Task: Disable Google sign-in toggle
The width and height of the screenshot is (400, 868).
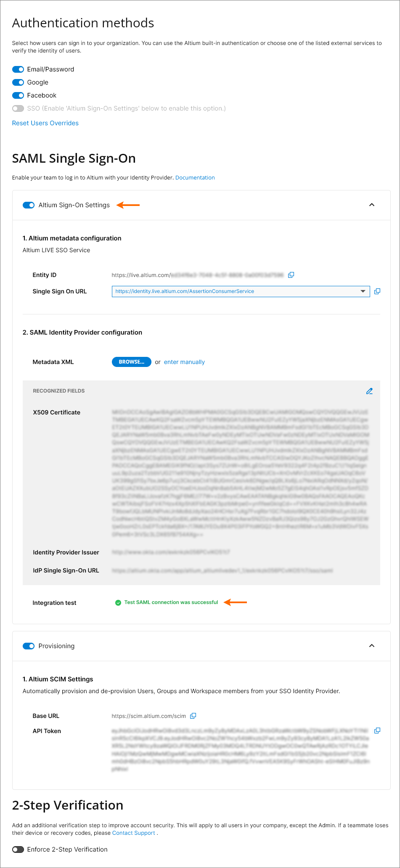Action: 18,82
